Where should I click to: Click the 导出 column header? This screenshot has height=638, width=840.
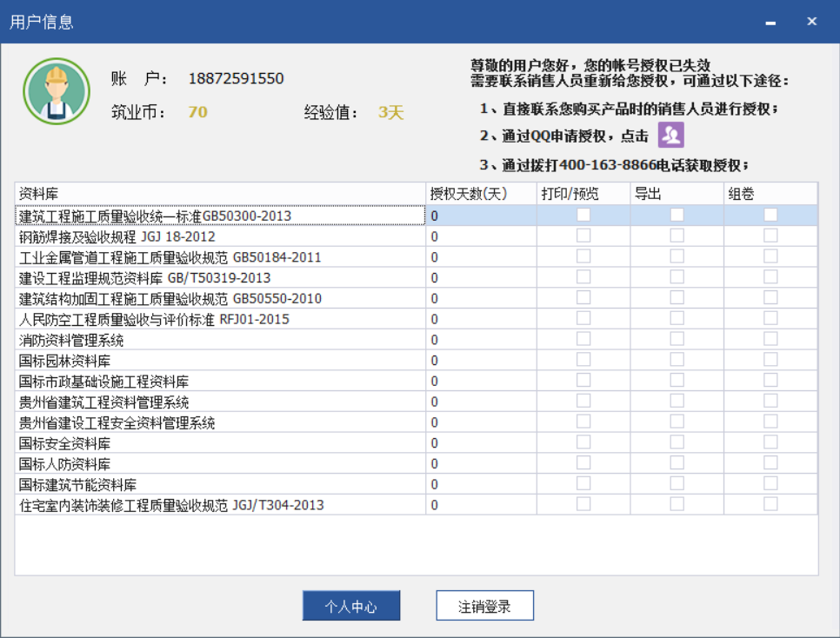click(677, 193)
